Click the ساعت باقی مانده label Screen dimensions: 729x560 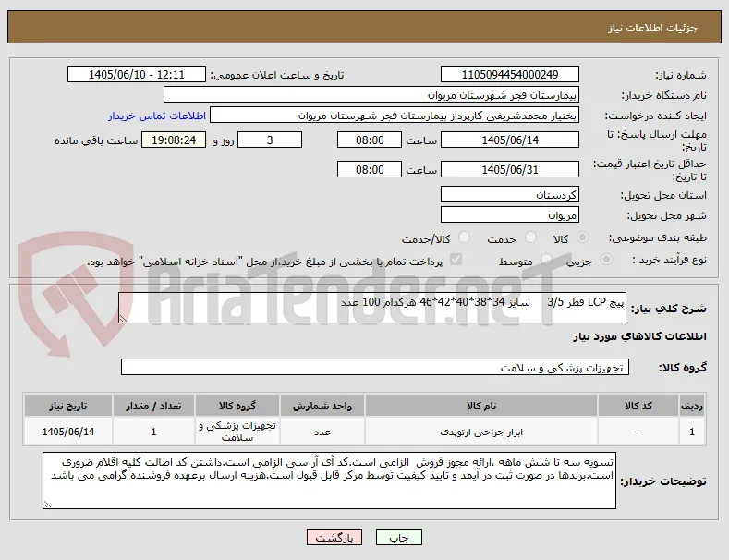point(96,140)
